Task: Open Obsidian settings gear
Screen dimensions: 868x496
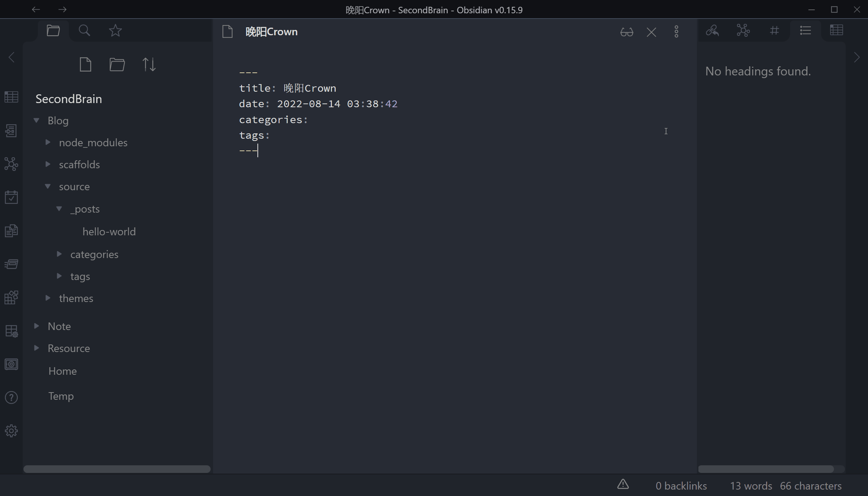Action: point(11,431)
